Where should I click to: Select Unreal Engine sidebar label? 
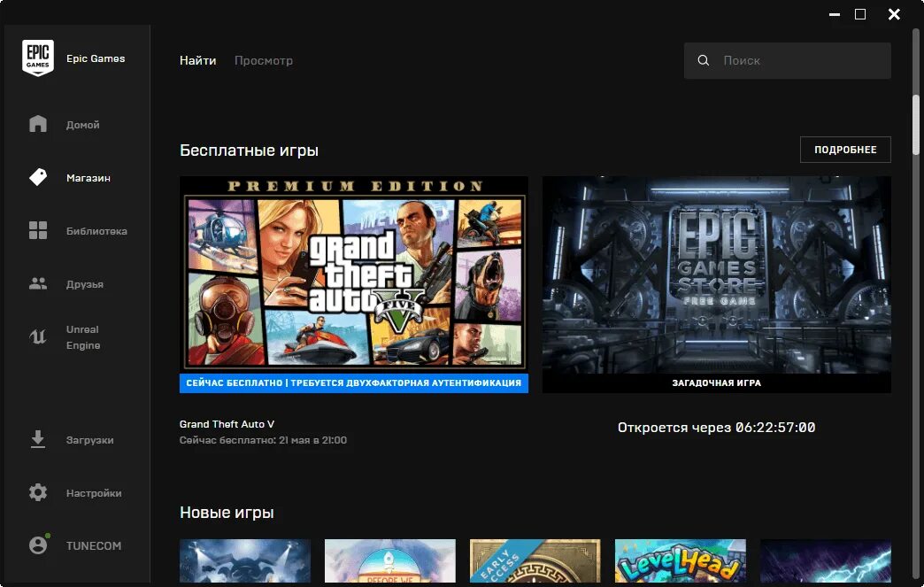[82, 337]
